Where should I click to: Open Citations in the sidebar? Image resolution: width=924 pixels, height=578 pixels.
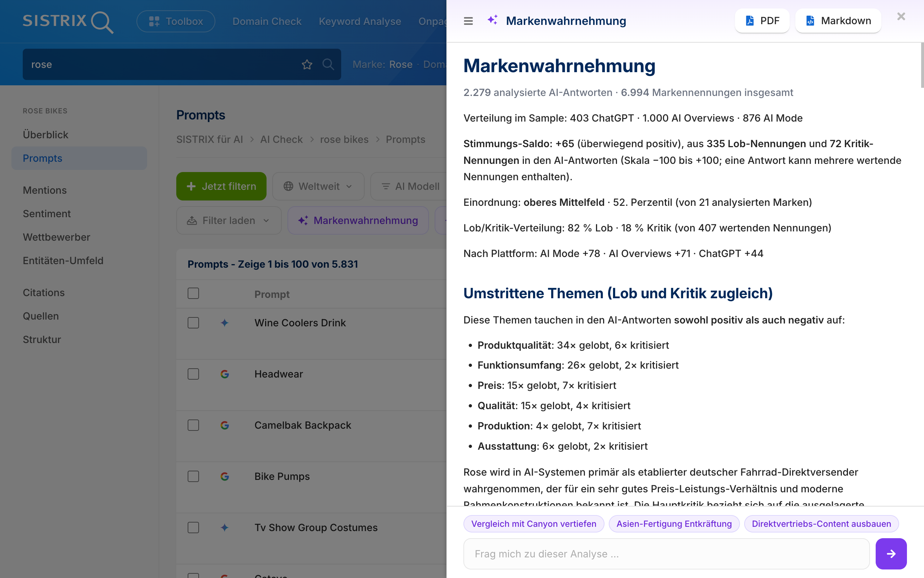point(79,293)
